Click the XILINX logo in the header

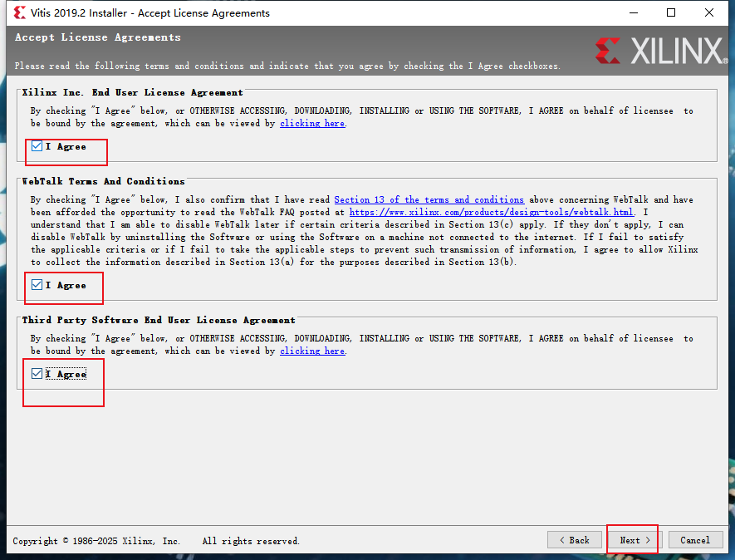(661, 51)
